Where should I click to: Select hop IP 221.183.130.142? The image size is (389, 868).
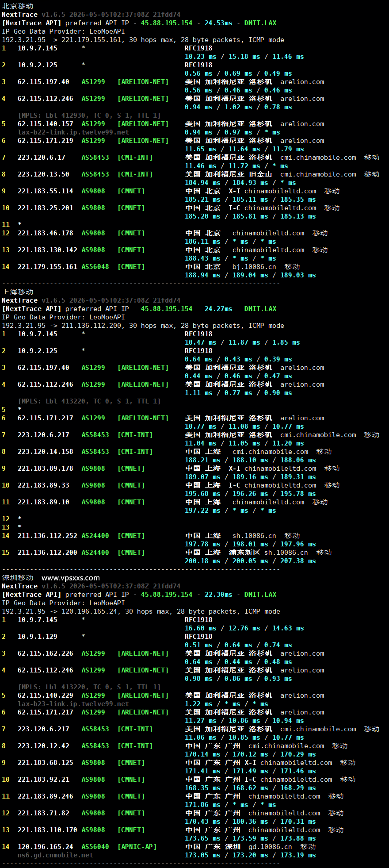coord(47,250)
